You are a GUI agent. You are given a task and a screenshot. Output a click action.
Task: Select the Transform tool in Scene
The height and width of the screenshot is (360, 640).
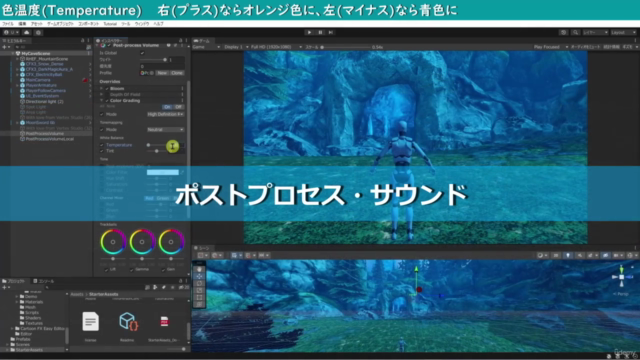[199, 304]
